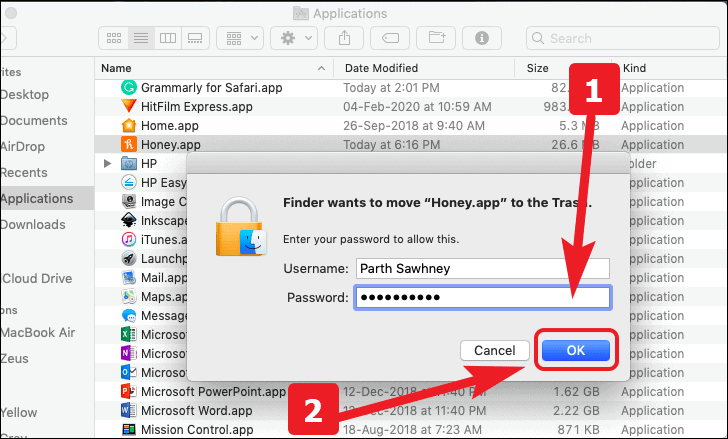
Task: Select the Microsoft PowerPoint.app icon
Action: (x=129, y=392)
